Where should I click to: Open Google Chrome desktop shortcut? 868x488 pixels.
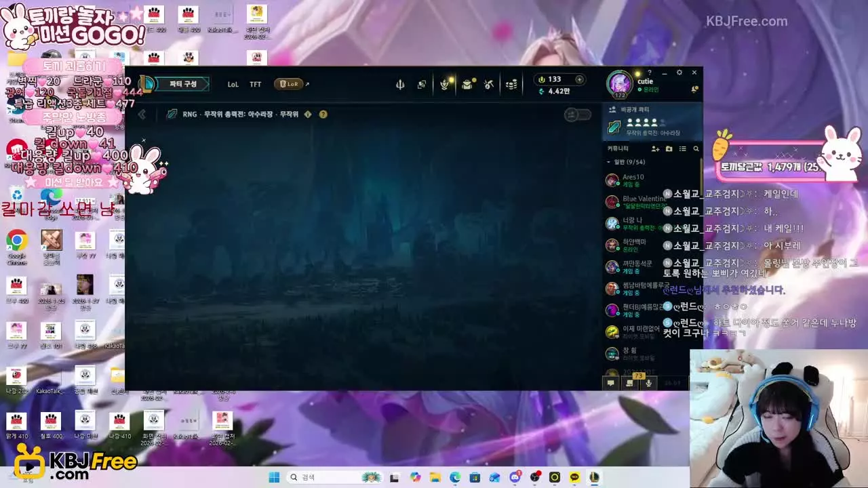point(16,245)
